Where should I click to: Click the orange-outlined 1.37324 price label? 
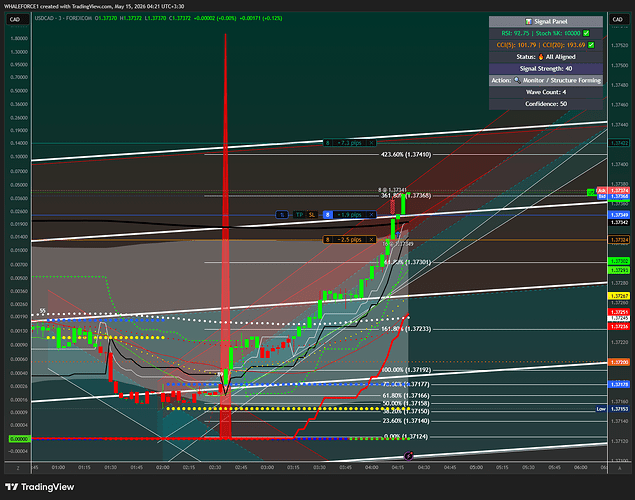pyautogui.click(x=619, y=240)
